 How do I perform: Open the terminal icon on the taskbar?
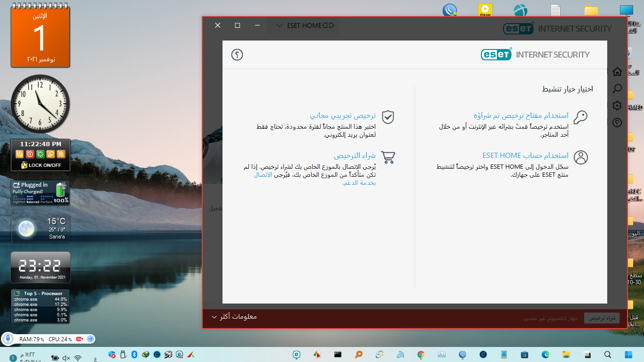[338, 354]
